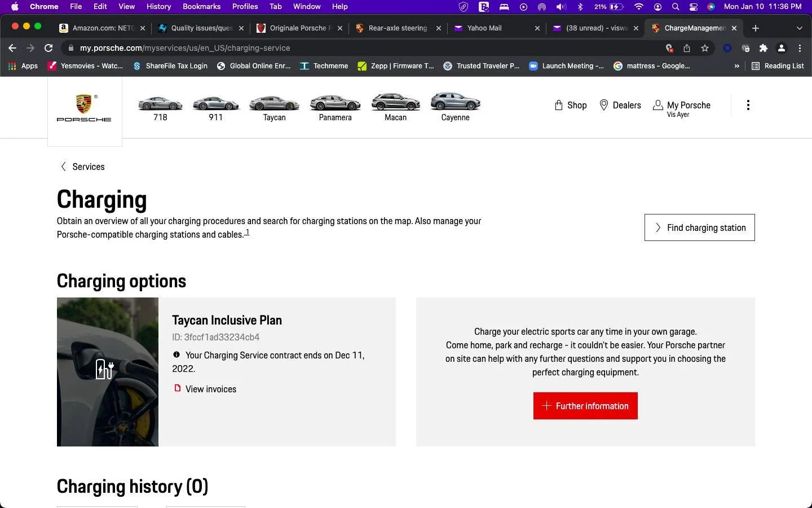
Task: Click the browser forward arrow
Action: click(x=30, y=48)
